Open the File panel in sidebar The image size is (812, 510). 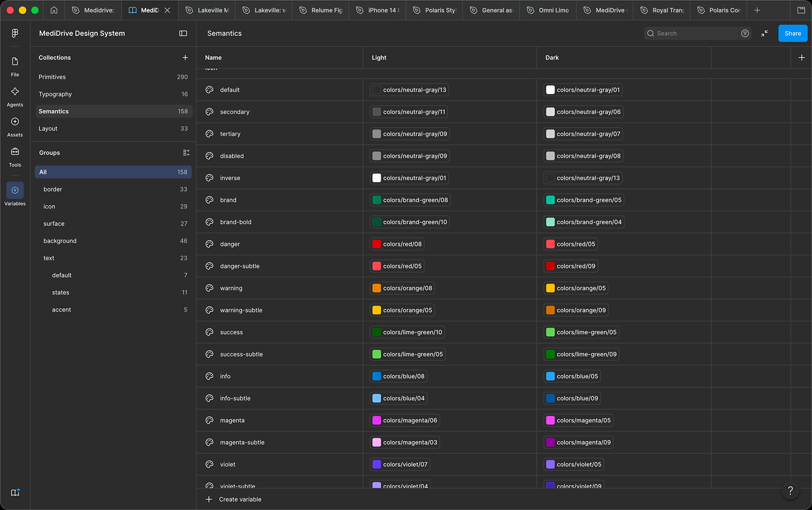(x=15, y=67)
